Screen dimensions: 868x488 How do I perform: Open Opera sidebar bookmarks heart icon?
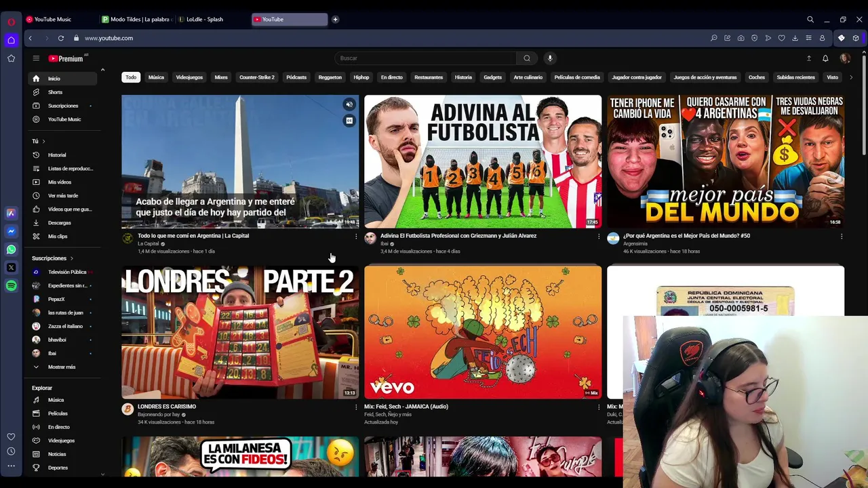(11, 437)
